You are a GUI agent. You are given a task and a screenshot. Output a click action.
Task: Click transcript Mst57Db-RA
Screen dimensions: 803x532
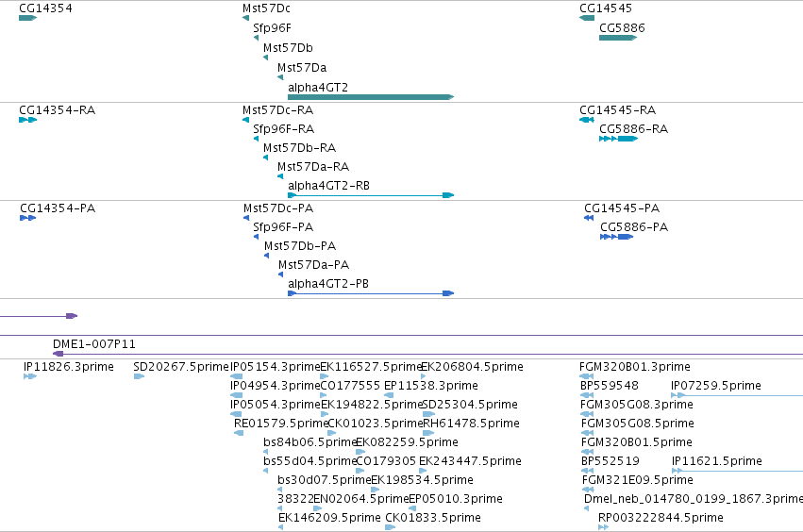[299, 148]
